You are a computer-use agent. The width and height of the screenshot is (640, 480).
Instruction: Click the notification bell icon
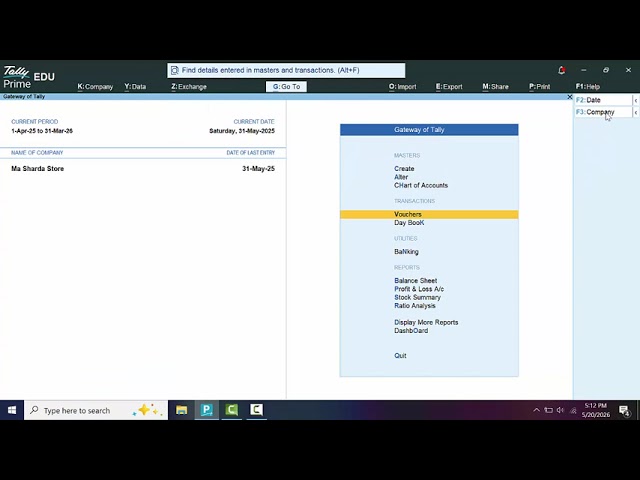point(562,70)
